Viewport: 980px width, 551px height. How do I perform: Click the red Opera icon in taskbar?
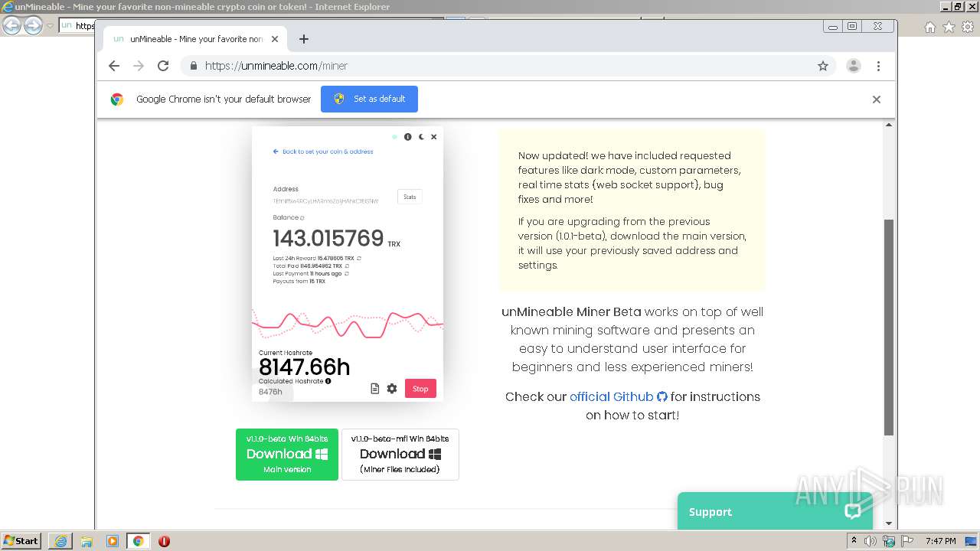(164, 541)
